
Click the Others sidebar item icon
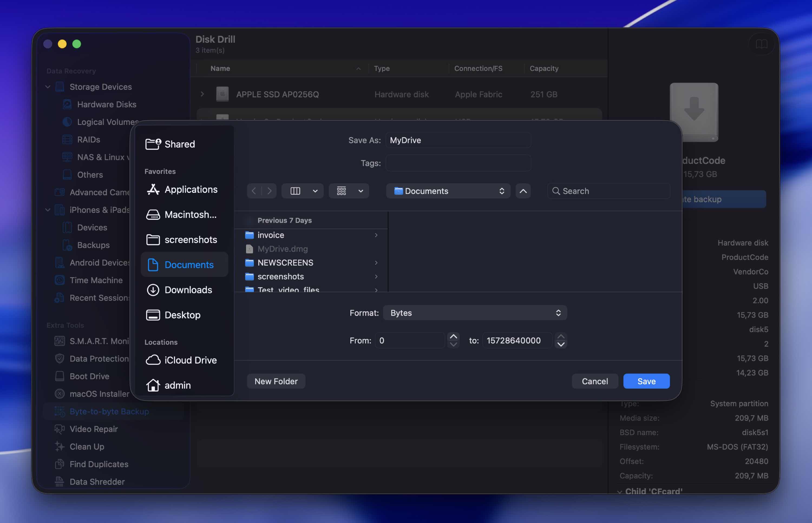[x=67, y=175]
